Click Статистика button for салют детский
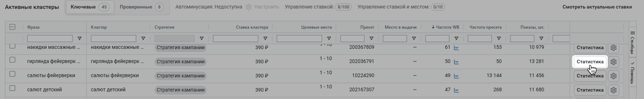This screenshot has width=644, height=99. (x=590, y=90)
